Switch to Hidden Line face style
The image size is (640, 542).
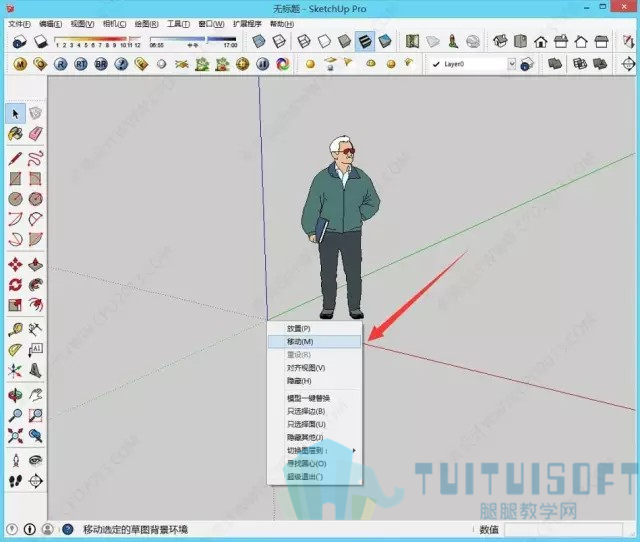[x=324, y=41]
